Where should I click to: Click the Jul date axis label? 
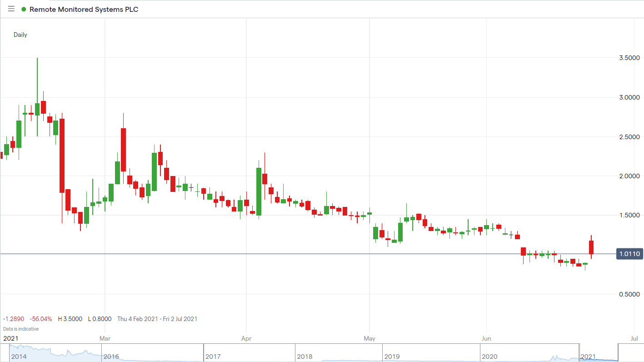[634, 338]
